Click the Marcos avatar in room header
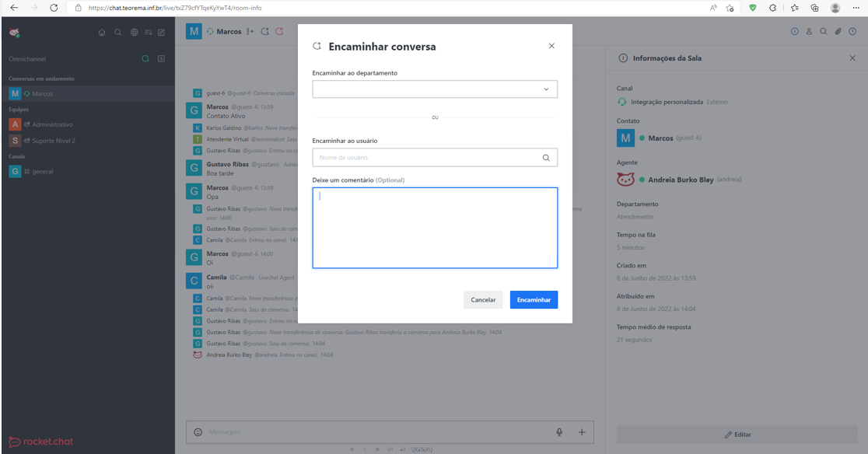This screenshot has width=868, height=454. (194, 32)
